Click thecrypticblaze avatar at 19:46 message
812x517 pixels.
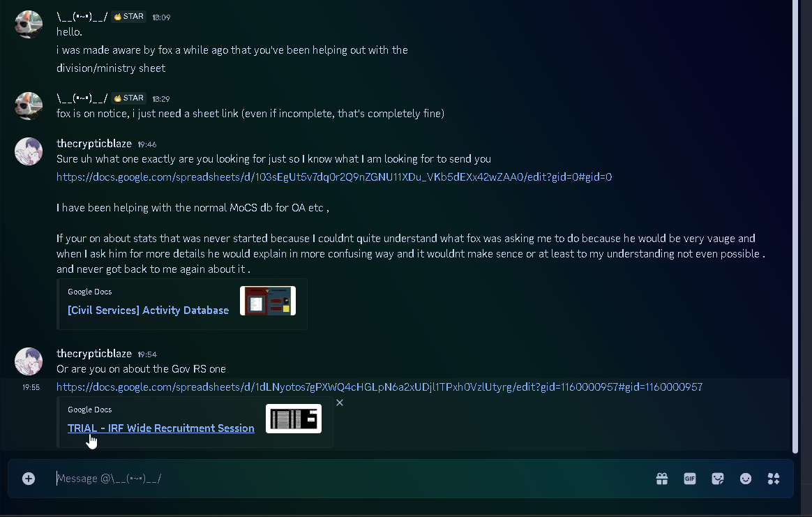[x=29, y=151]
